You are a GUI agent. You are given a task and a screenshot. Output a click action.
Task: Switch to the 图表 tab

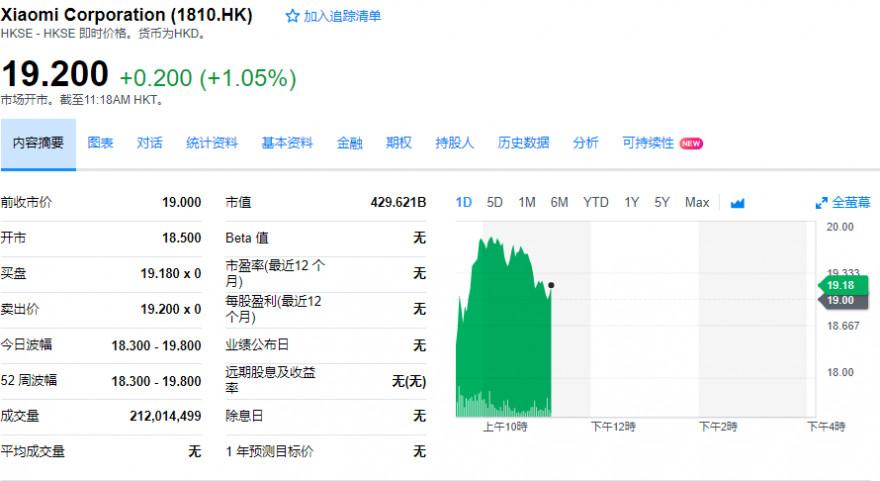tap(100, 143)
